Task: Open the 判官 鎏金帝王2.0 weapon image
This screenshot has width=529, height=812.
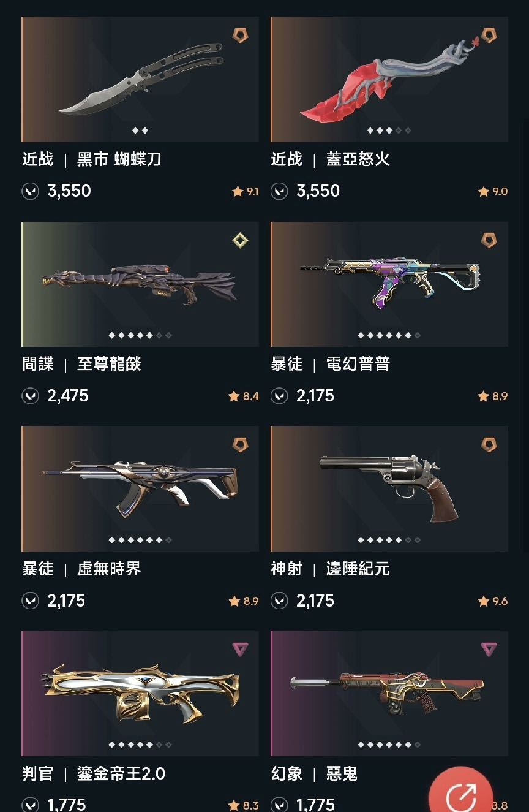Action: point(140,694)
